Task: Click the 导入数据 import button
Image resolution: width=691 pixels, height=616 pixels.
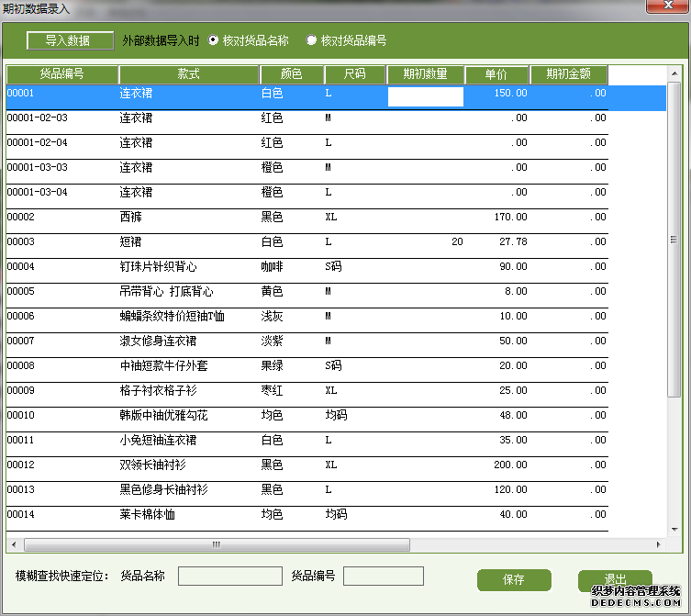Action: click(x=69, y=41)
